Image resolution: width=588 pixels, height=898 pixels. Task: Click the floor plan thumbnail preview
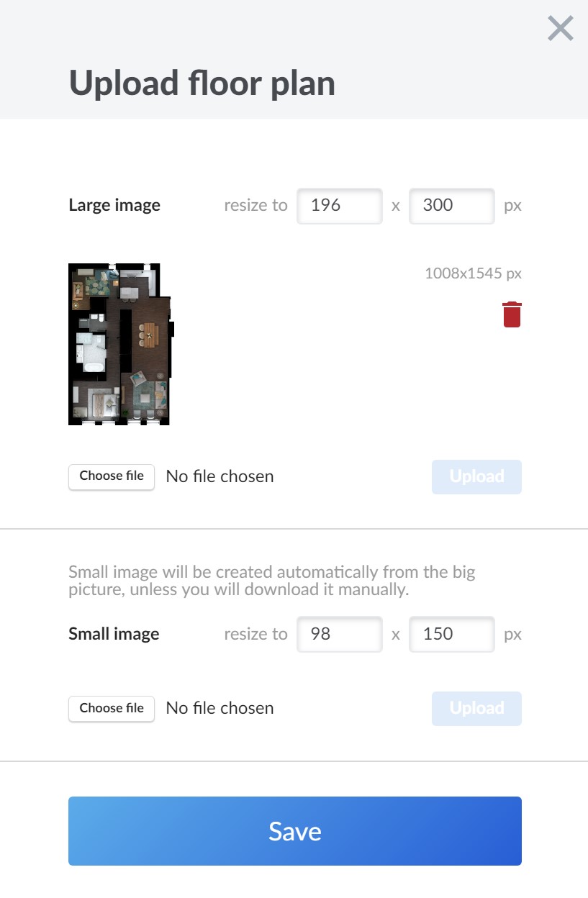(121, 344)
